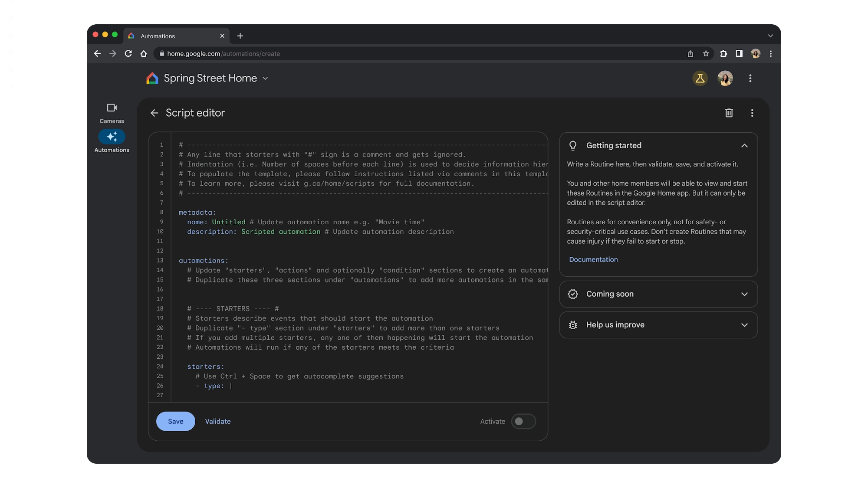Open browser extensions puzzle icon
Image resolution: width=868 pixels, height=488 pixels.
[723, 54]
